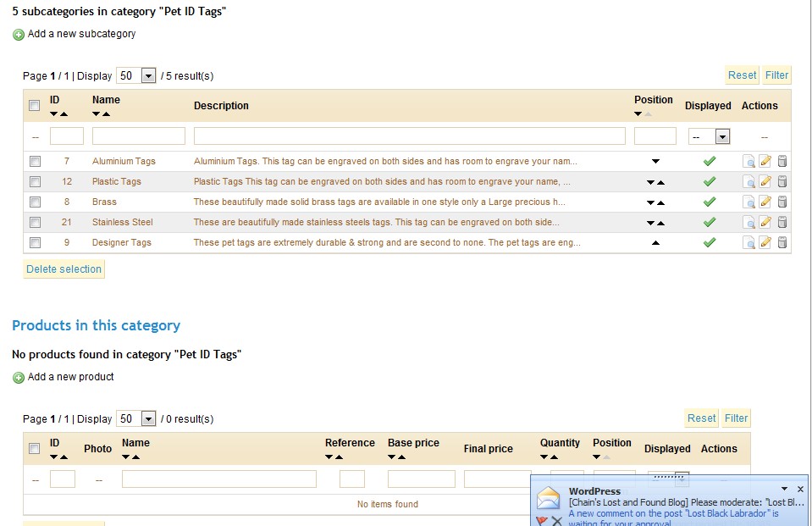This screenshot has height=526, width=812.
Task: Click Filter button above subcategories table
Action: [776, 75]
